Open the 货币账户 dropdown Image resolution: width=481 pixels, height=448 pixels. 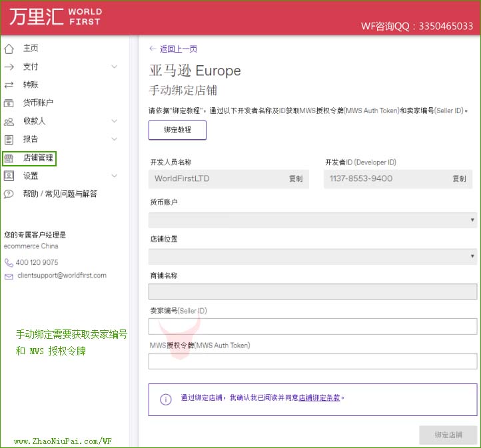point(312,220)
